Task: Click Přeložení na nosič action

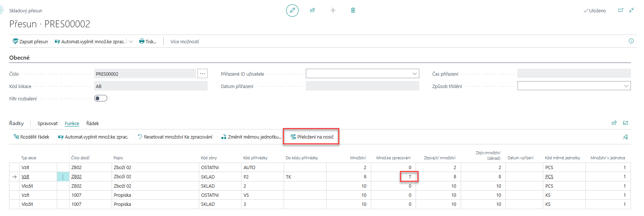Action: click(312, 137)
